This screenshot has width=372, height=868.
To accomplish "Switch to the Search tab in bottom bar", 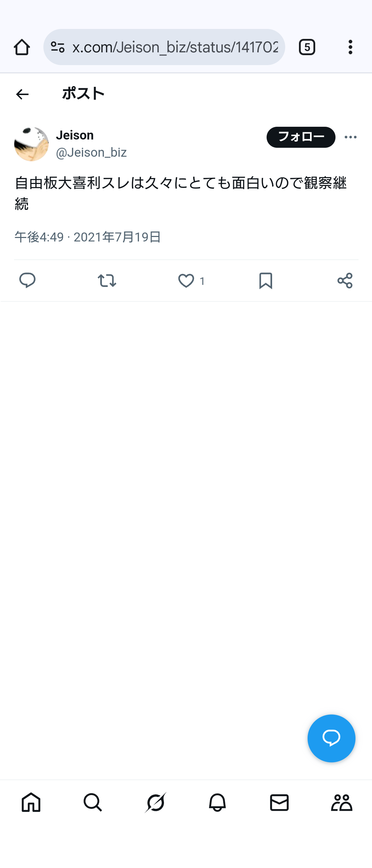I will [93, 803].
